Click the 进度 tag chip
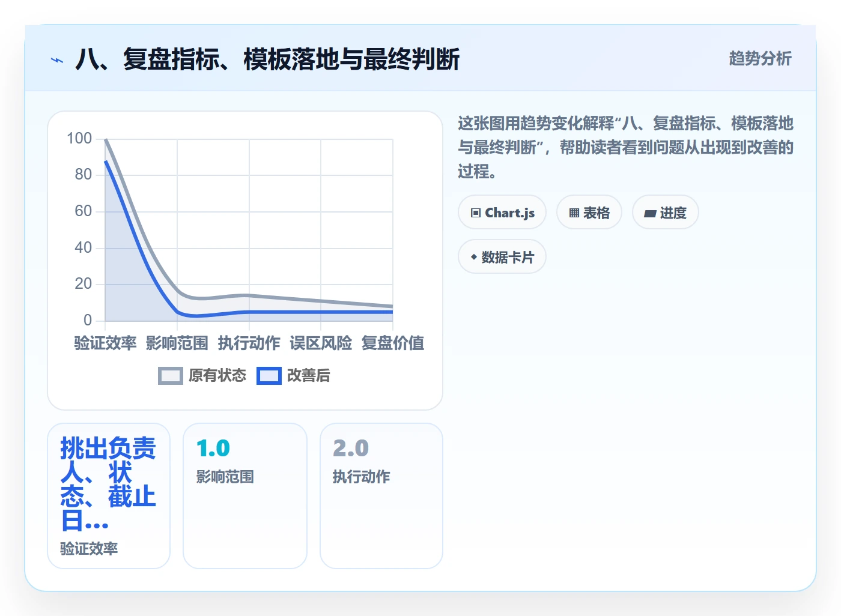841x616 pixels. point(666,213)
